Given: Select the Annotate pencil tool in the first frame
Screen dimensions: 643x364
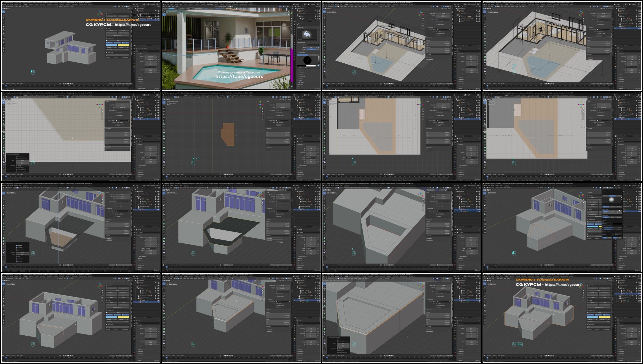Looking at the screenshot, I should 3,30.
